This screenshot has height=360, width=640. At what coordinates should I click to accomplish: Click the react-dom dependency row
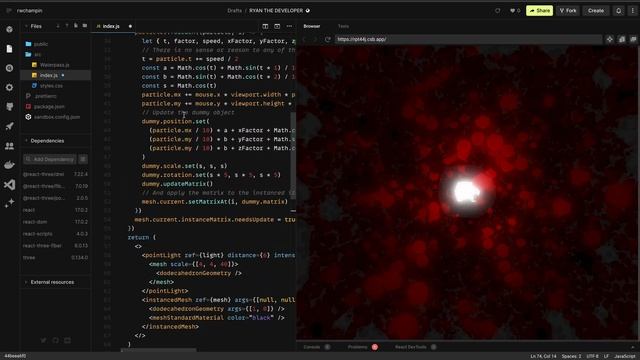(56, 222)
